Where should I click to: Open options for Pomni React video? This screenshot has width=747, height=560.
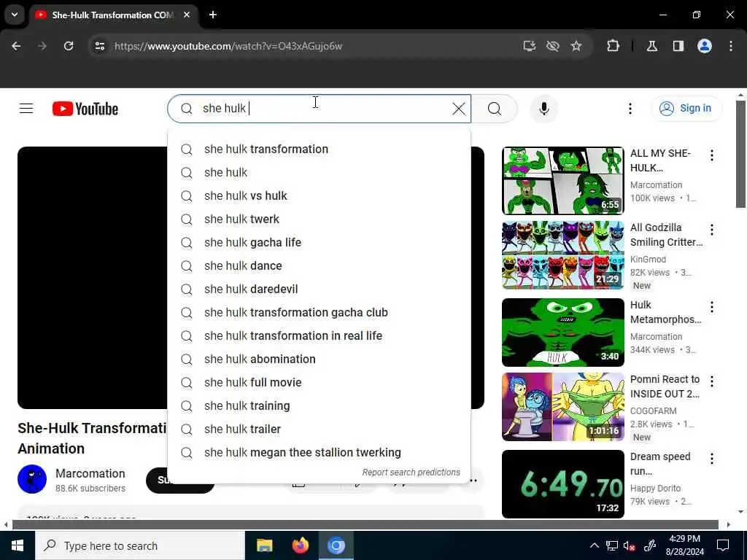(712, 381)
